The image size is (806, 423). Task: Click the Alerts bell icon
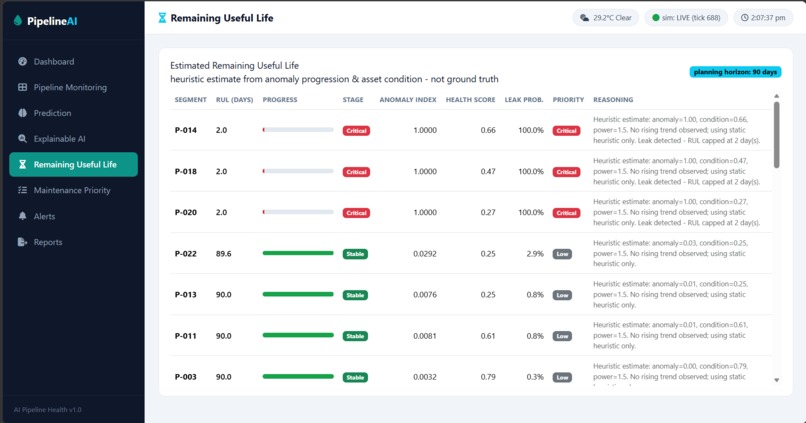(23, 216)
